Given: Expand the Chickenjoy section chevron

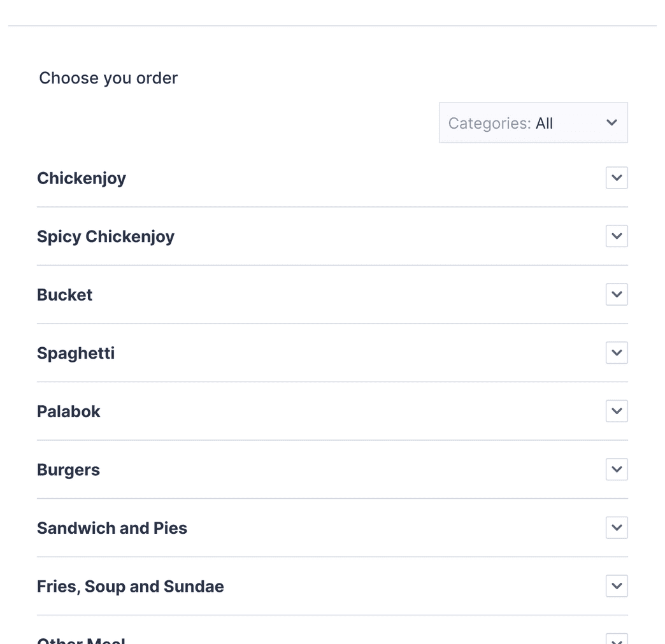Looking at the screenshot, I should point(616,178).
